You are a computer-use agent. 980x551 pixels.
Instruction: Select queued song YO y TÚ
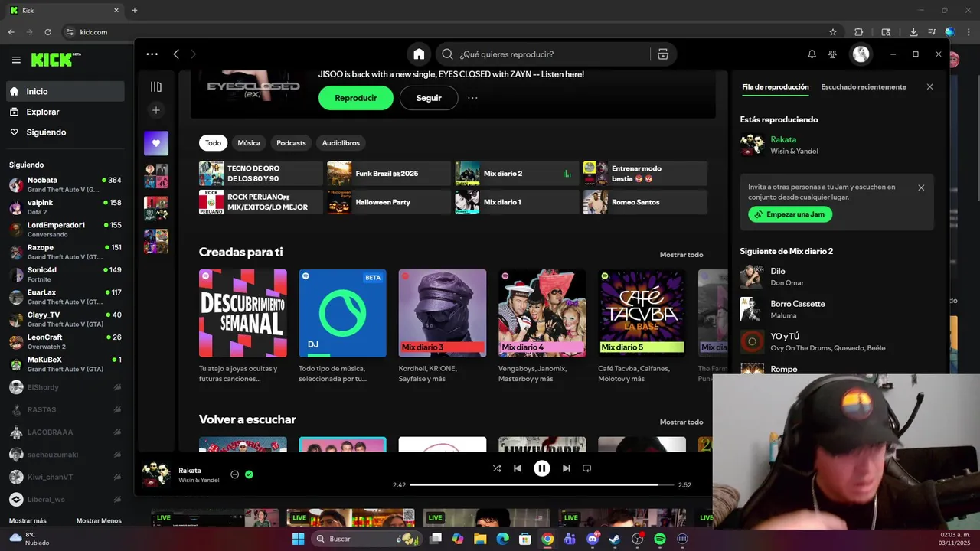click(837, 341)
